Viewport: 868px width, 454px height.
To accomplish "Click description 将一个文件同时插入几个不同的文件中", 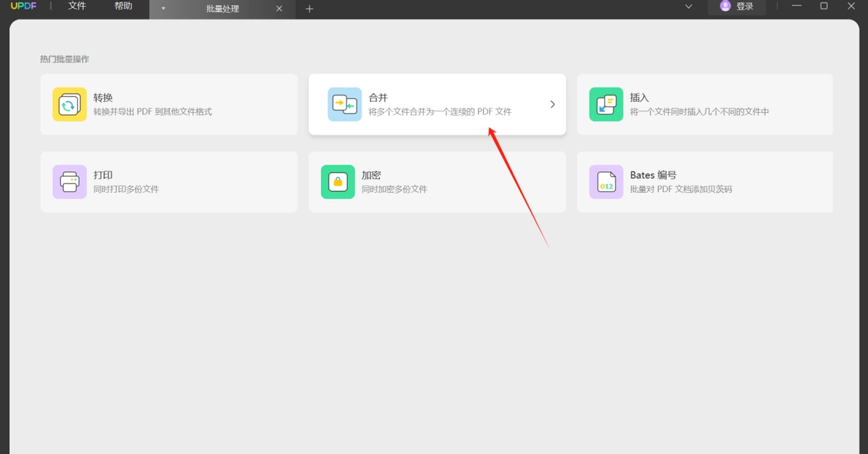I will tap(699, 112).
